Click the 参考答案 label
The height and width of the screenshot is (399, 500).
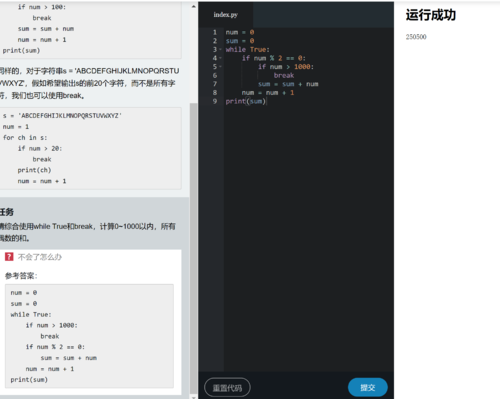coord(21,276)
